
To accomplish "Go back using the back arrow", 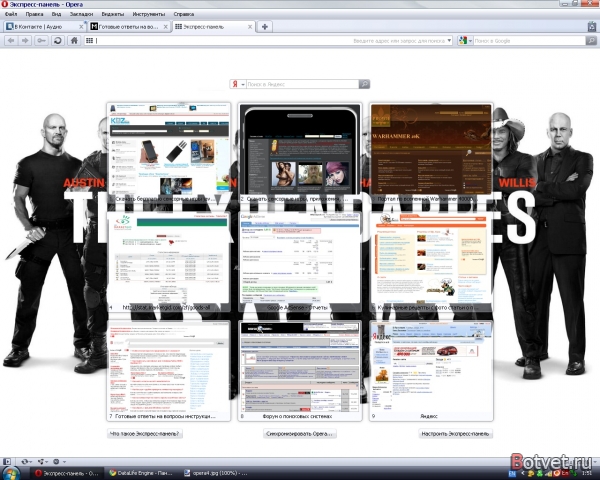I will 11,41.
